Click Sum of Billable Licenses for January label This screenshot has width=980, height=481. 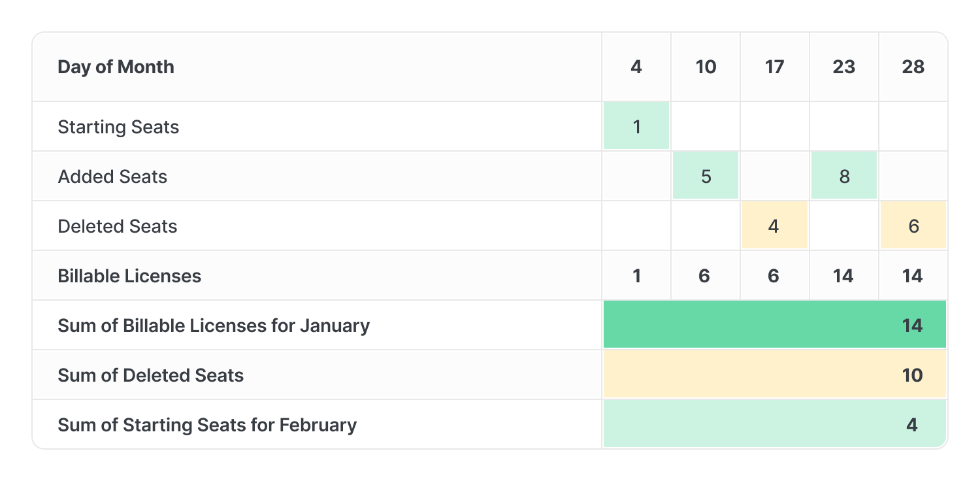coord(214,325)
